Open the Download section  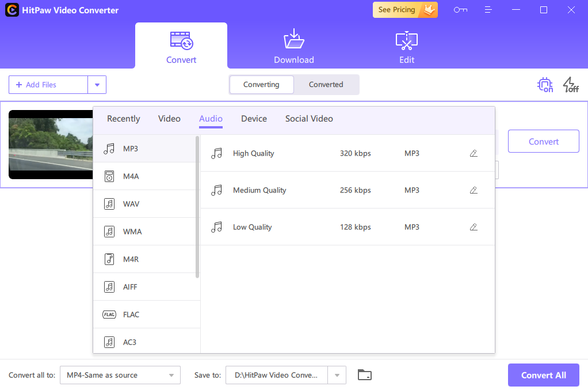pos(294,47)
